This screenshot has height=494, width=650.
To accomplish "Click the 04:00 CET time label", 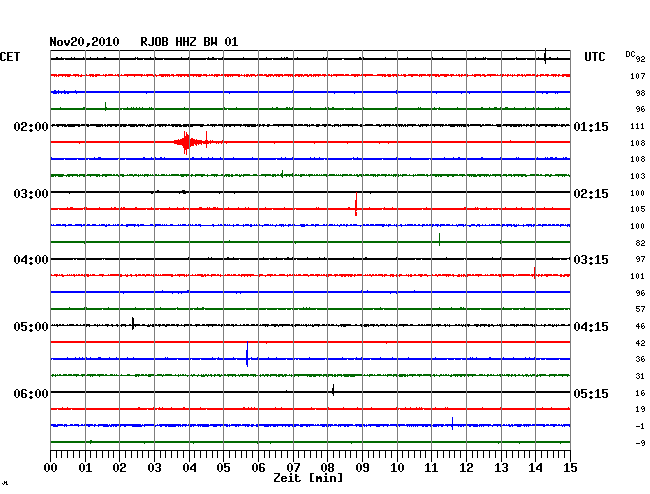I will pyautogui.click(x=31, y=260).
